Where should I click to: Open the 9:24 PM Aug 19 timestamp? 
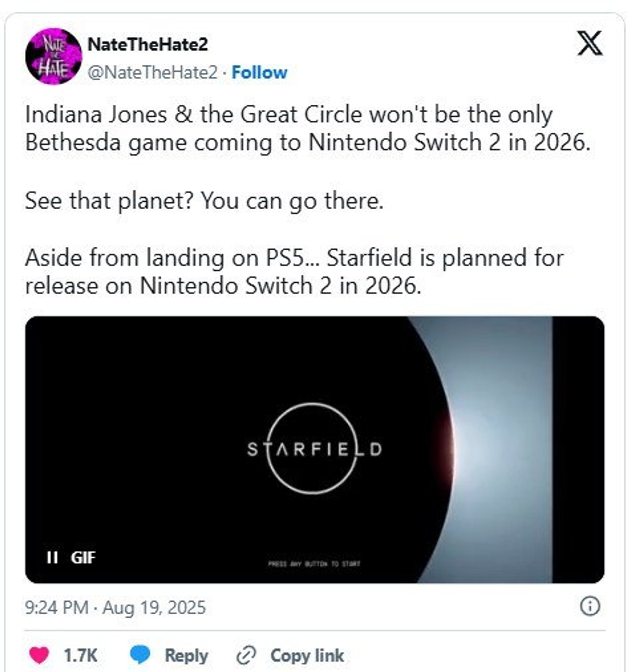coord(115,608)
